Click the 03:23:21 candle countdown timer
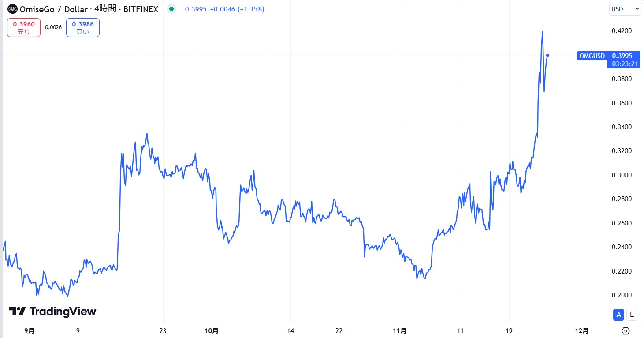This screenshot has width=644, height=338. pyautogui.click(x=624, y=63)
